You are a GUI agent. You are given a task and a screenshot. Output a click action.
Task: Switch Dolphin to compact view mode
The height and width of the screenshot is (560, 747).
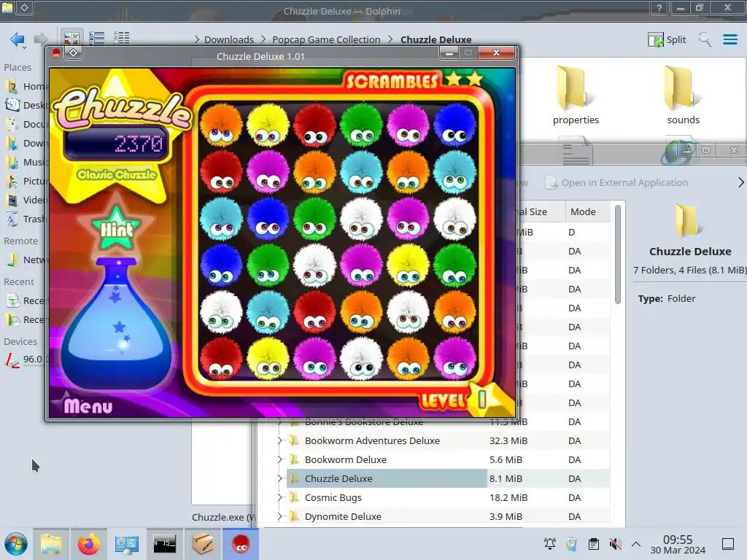(x=97, y=38)
